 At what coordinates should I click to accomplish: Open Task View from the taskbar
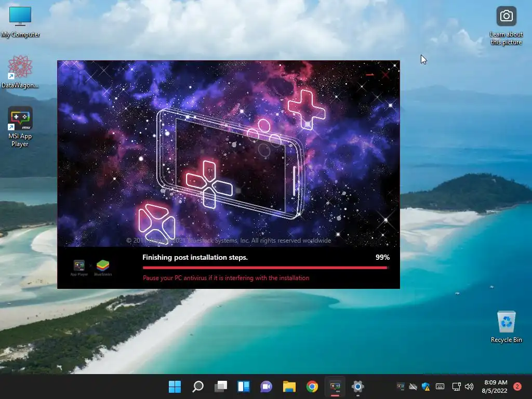click(x=220, y=387)
